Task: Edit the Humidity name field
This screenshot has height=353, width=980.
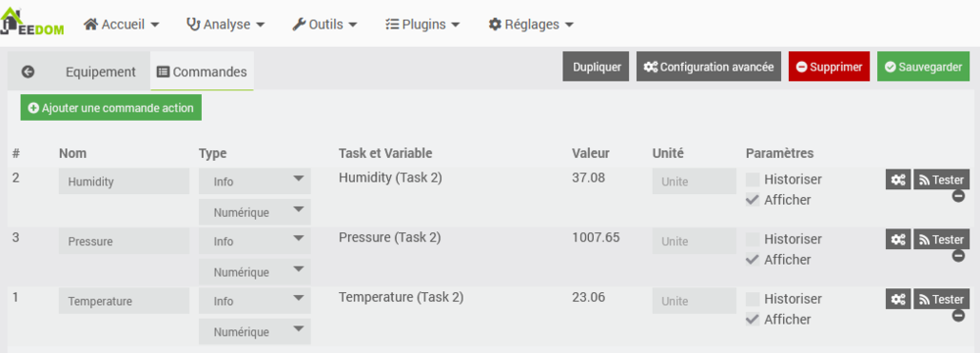Action: coord(123,180)
